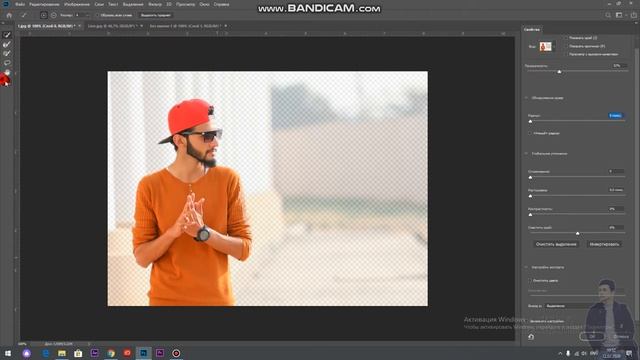640x360 pixels.
Task: Collapse the Обнаружение краев section
Action: coord(526,98)
